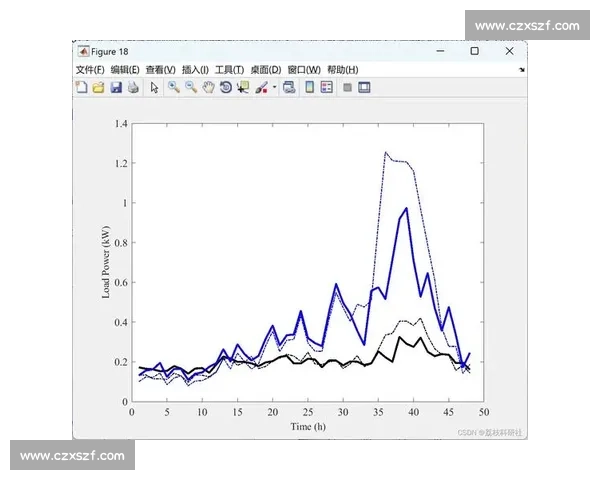Insert a colorbar via toolbar icon
Screen dimensions: 600x480
pos(310,87)
